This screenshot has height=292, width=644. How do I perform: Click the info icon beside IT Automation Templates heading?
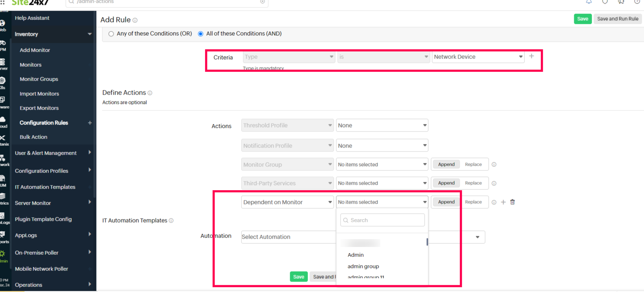pyautogui.click(x=171, y=221)
